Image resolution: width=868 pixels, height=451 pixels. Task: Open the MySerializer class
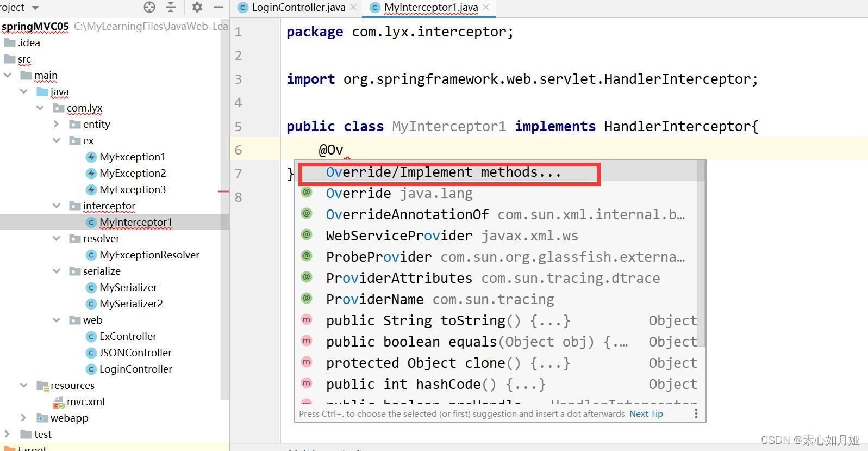(x=128, y=287)
